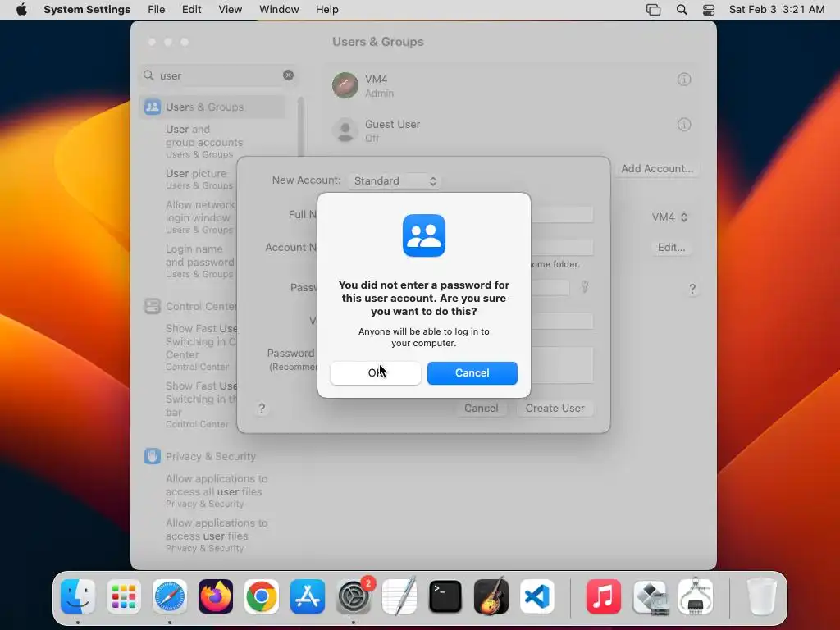Select Allow network login window result
Screen dimensions: 840x630
(200, 217)
